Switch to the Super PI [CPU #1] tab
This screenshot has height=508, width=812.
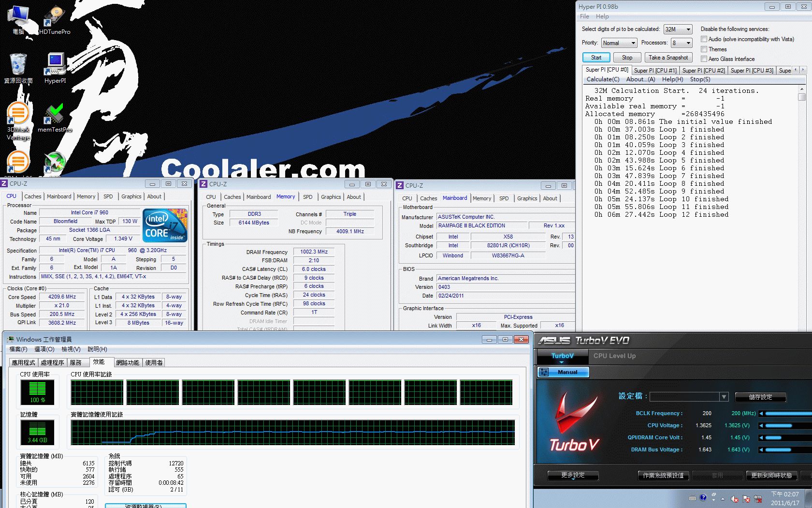tap(655, 71)
